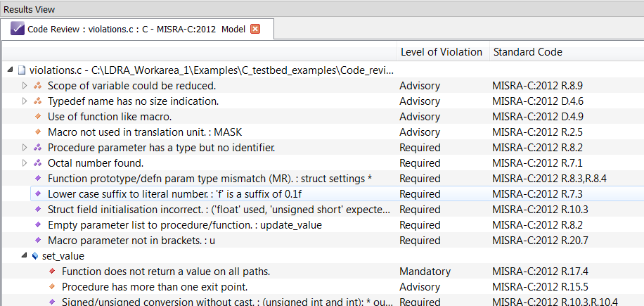Click 'MISRA-C:2012 D.4.6' standard code cell
The image size is (644, 306).
tap(538, 101)
